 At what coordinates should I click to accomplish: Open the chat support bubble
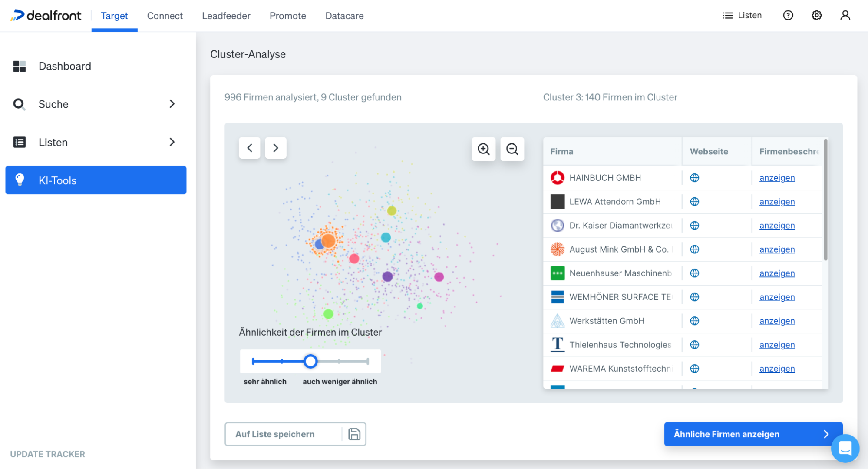(x=845, y=448)
